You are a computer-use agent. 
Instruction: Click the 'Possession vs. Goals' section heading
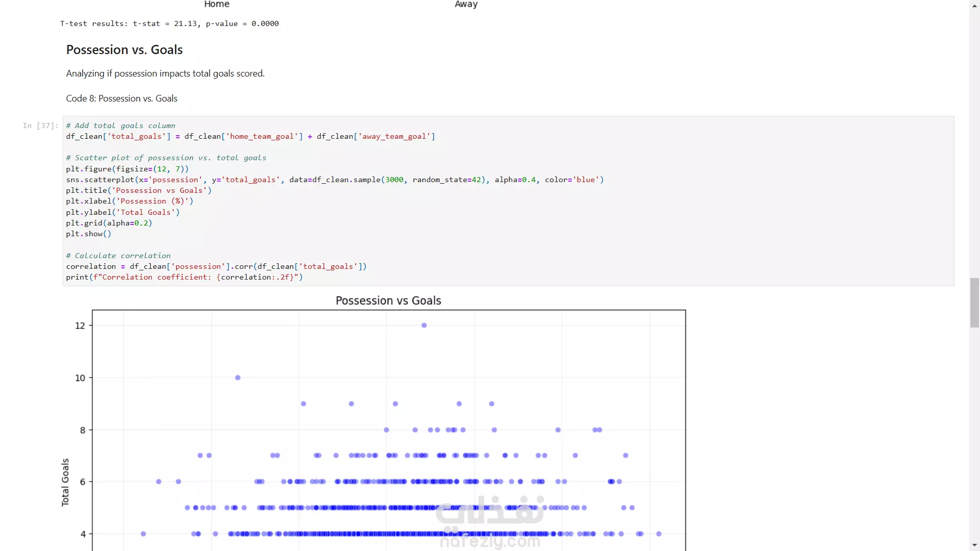pyautogui.click(x=124, y=50)
